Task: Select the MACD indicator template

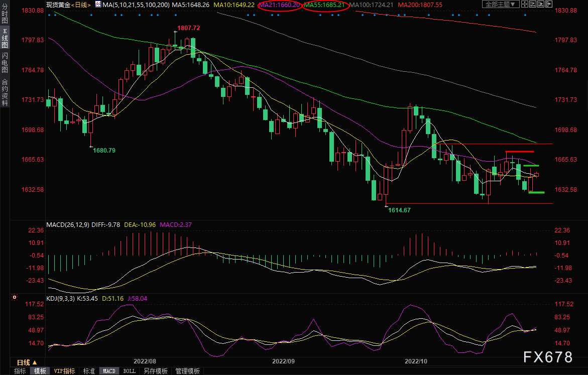Action: pos(109,371)
